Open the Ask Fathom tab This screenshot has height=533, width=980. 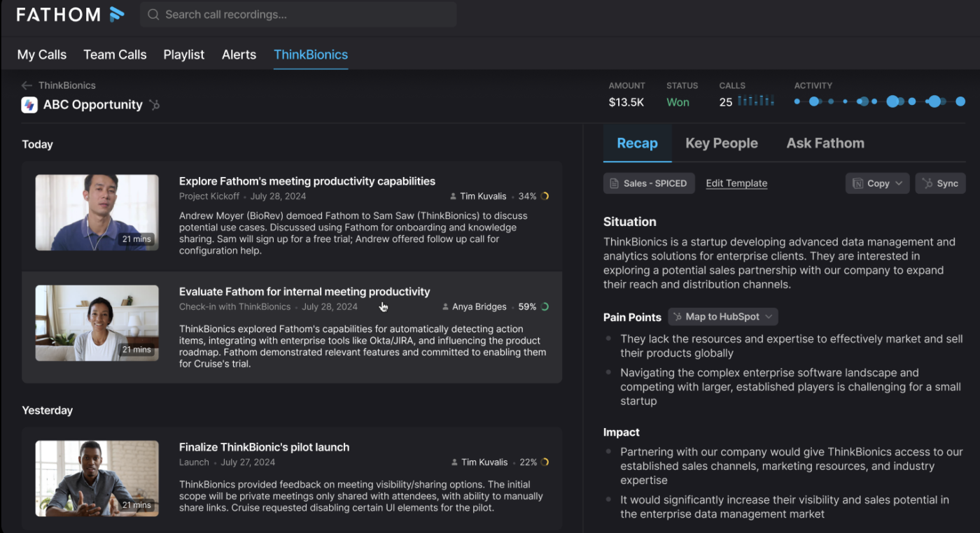point(825,143)
